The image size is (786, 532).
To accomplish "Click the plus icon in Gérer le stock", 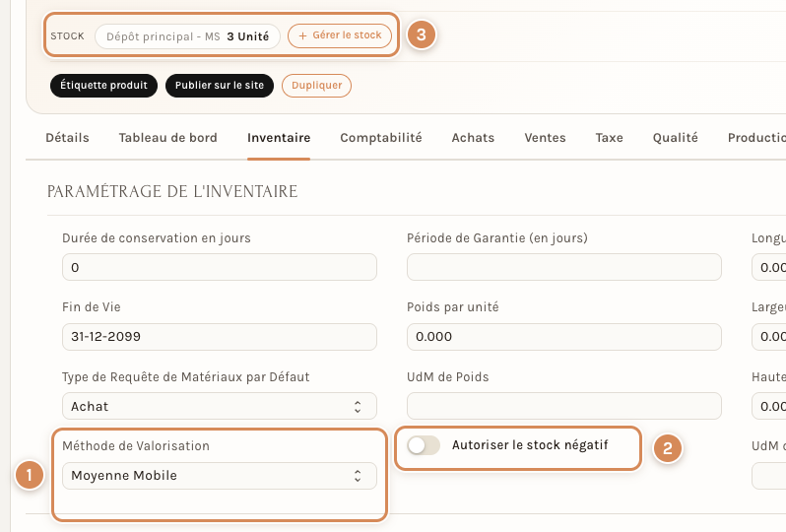I will (x=302, y=36).
